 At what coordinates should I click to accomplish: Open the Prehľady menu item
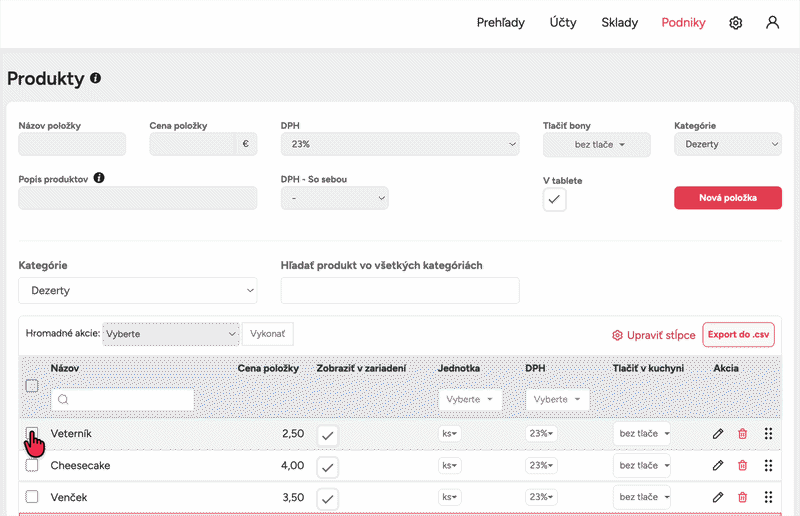[501, 22]
